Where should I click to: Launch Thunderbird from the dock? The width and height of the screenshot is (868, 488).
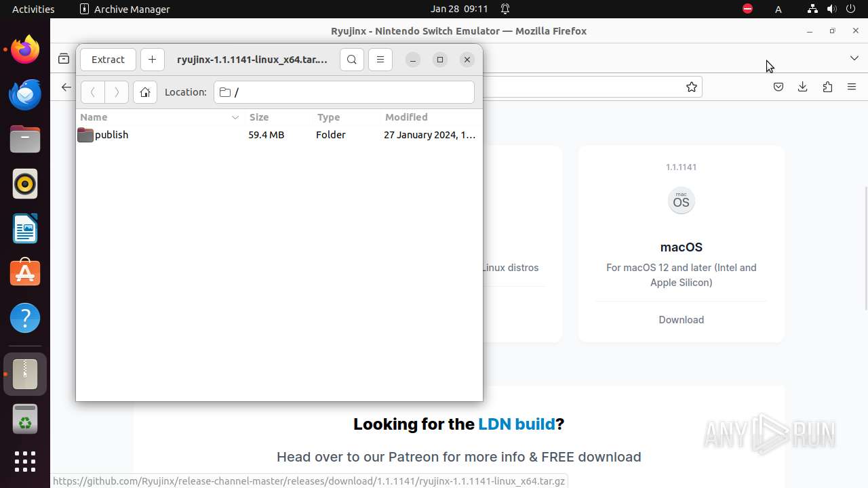25,94
